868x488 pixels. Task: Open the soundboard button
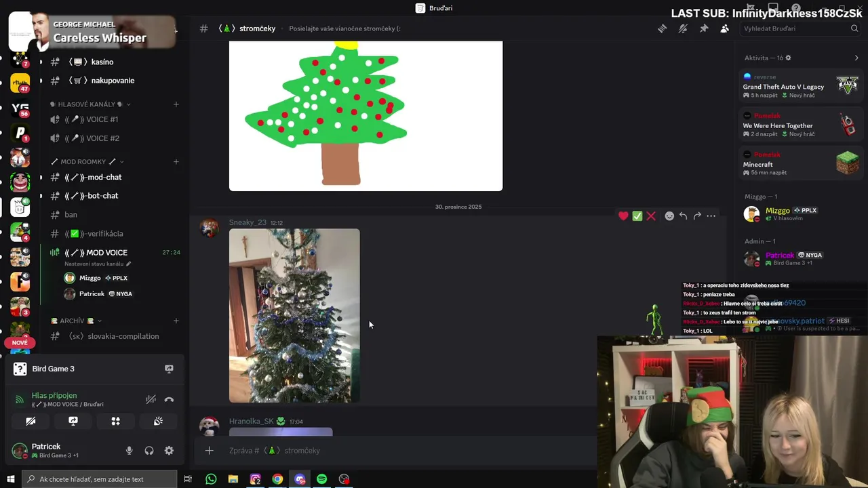coord(158,421)
